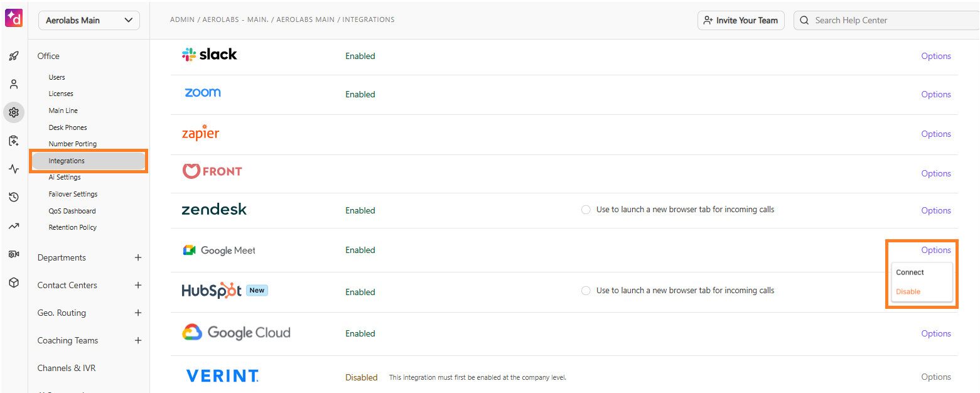The width and height of the screenshot is (980, 393).
Task: Open the QoS Dashboard
Action: point(72,211)
